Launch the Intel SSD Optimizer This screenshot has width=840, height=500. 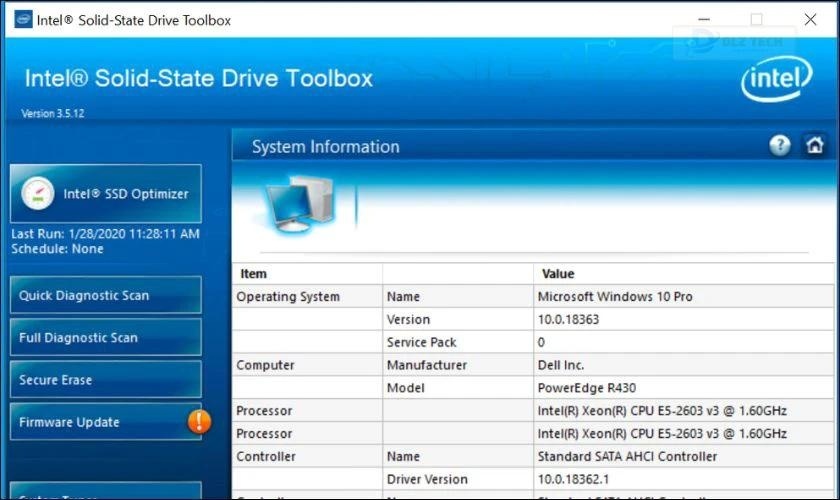pyautogui.click(x=106, y=193)
